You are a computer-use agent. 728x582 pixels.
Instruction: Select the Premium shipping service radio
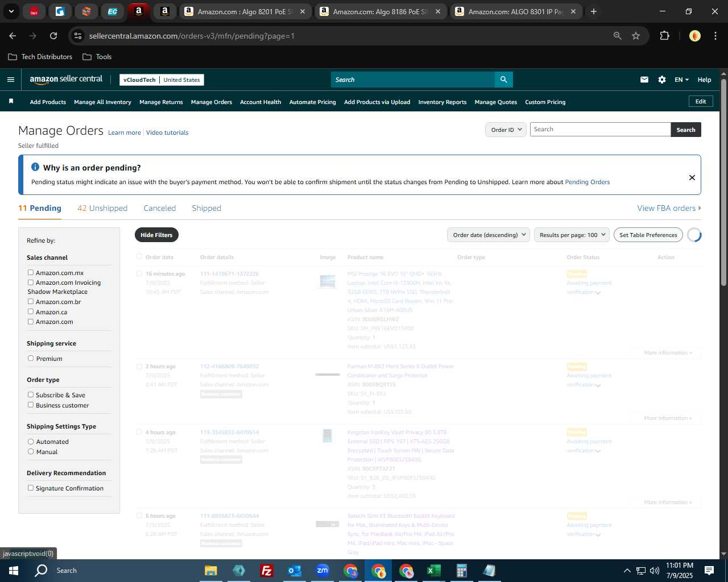(x=31, y=359)
